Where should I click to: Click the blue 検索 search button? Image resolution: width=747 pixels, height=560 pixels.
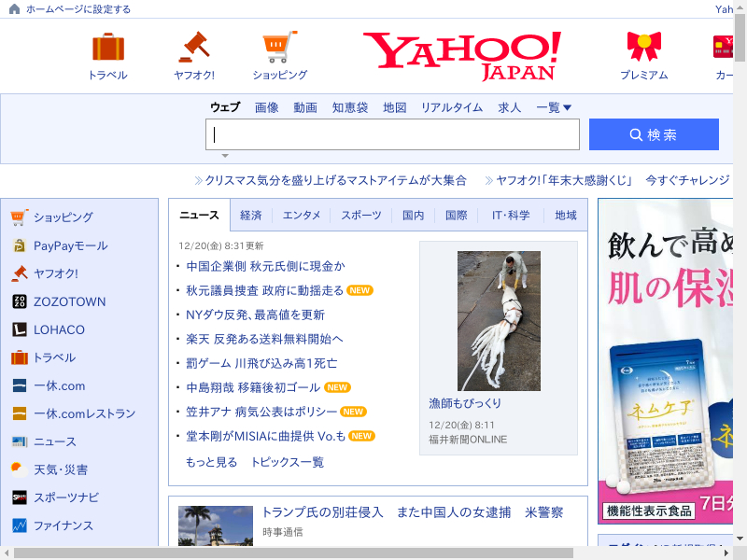(x=654, y=134)
